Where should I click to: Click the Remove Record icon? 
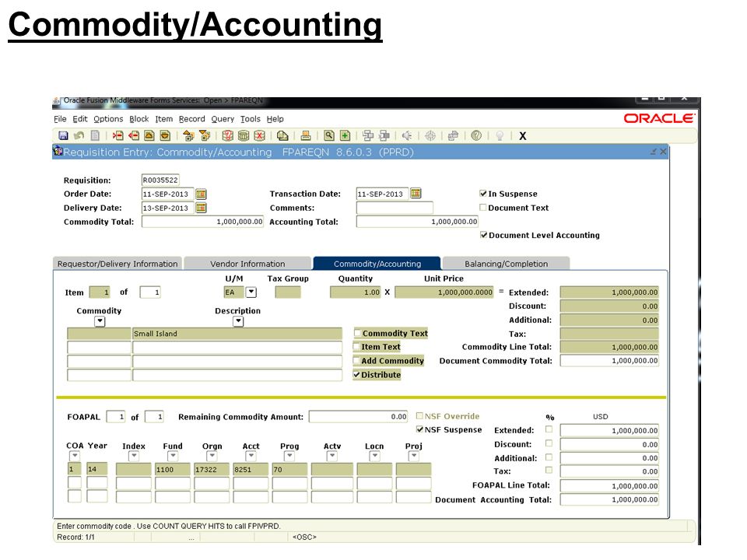133,135
